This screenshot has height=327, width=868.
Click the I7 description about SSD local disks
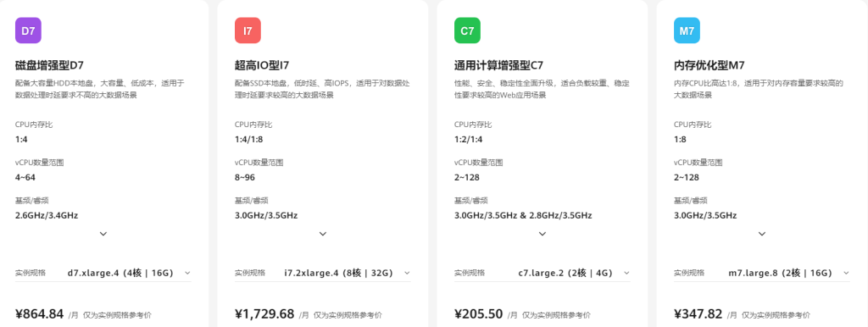pyautogui.click(x=322, y=89)
